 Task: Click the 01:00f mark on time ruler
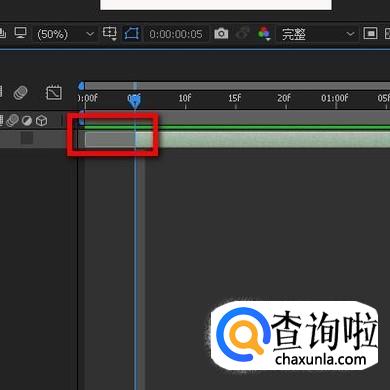point(335,98)
